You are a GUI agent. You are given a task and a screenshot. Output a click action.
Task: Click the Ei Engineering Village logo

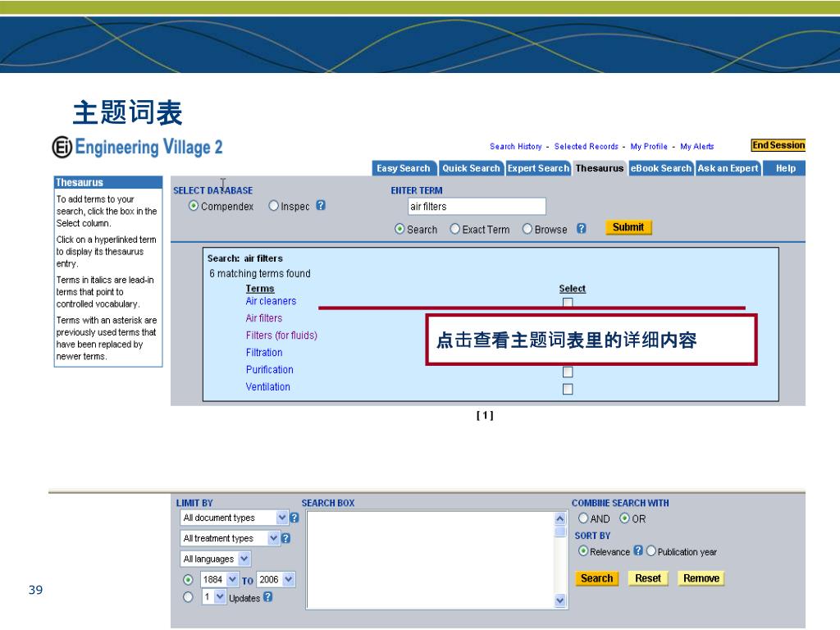[137, 147]
